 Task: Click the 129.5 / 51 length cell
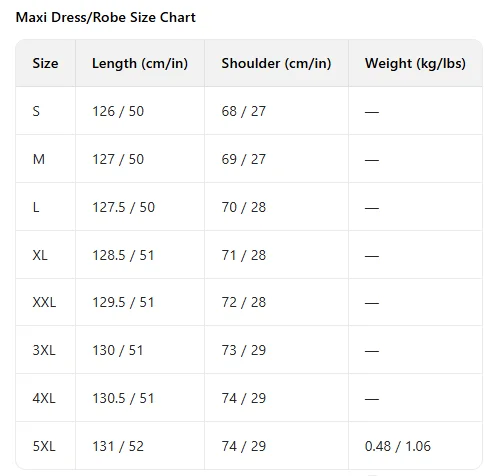coord(123,302)
